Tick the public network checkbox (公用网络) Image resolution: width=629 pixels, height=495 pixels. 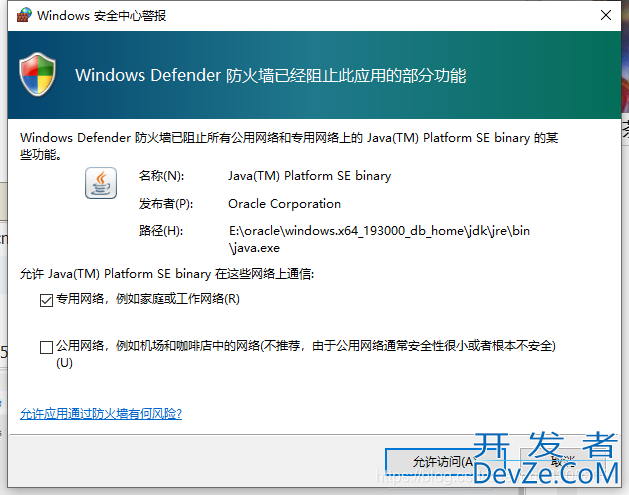coord(47,347)
